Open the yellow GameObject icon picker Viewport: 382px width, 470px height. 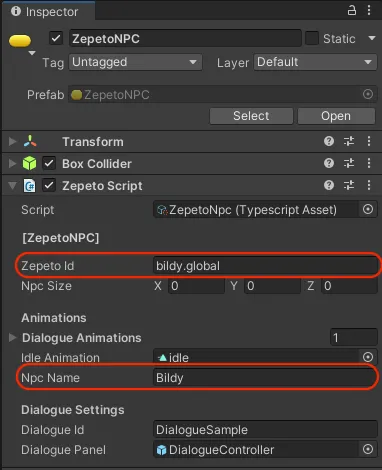(x=20, y=41)
